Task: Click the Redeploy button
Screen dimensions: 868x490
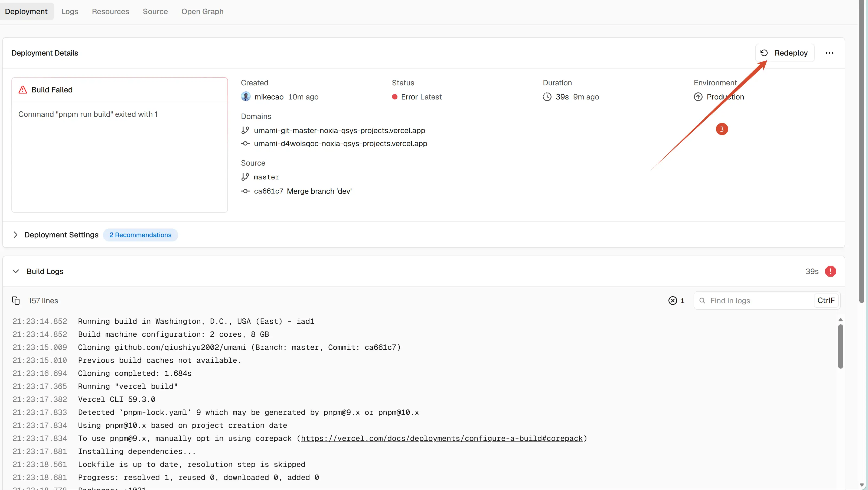Action: tap(784, 53)
